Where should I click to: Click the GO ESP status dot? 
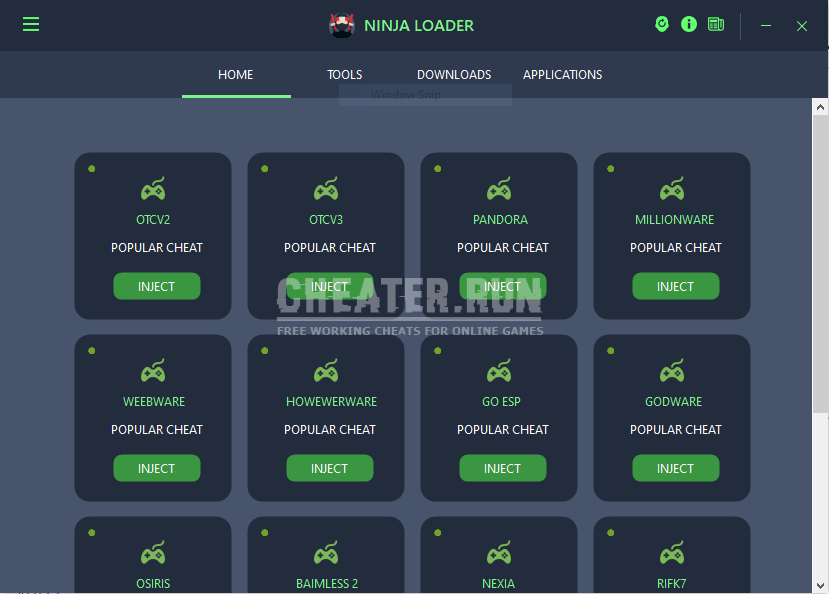[437, 350]
